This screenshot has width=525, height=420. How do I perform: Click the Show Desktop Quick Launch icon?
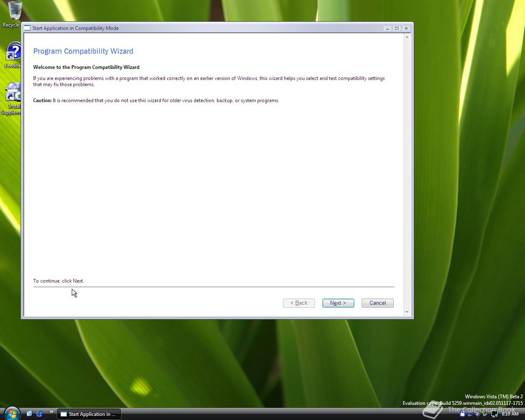(29, 414)
